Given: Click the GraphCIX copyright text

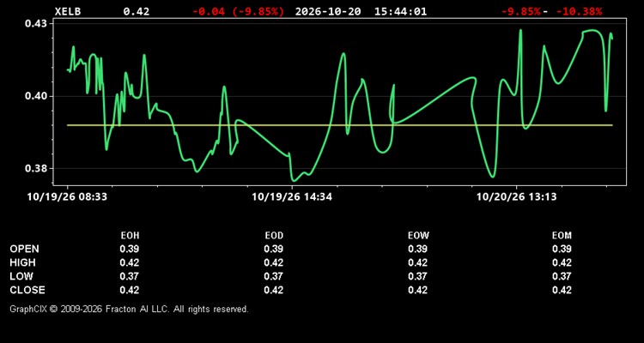Looking at the screenshot, I should [129, 309].
